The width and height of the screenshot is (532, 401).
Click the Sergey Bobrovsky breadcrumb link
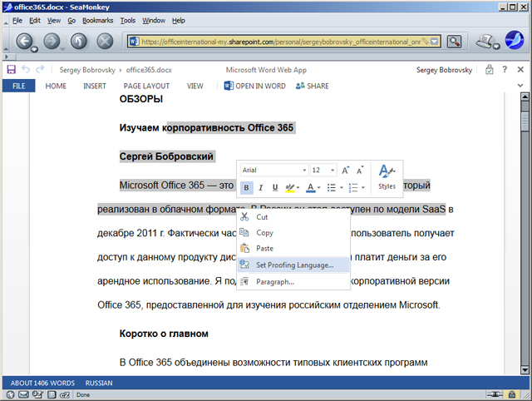click(x=87, y=70)
